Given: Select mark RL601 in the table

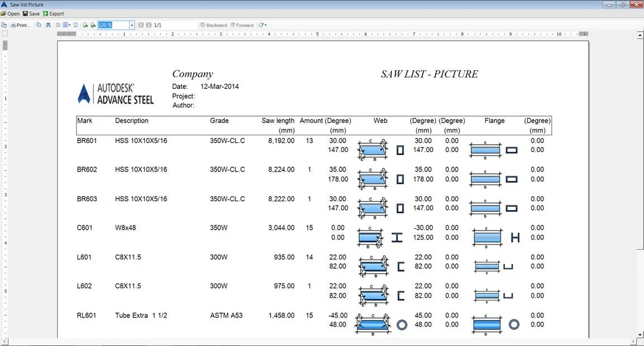Looking at the screenshot, I should click(x=86, y=316).
